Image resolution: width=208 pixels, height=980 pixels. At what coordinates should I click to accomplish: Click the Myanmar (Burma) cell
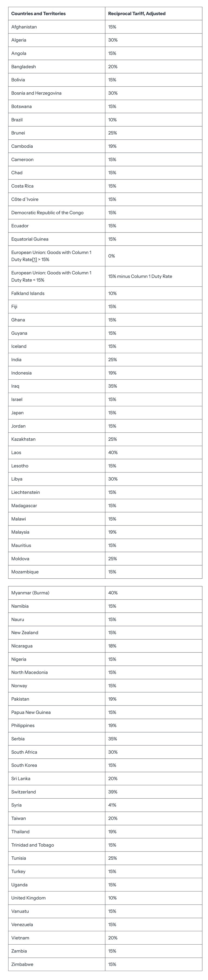click(30, 593)
